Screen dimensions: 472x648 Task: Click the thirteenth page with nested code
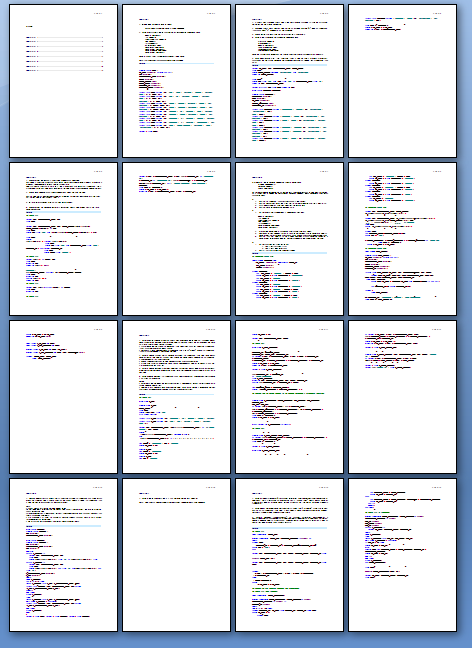click(x=63, y=555)
